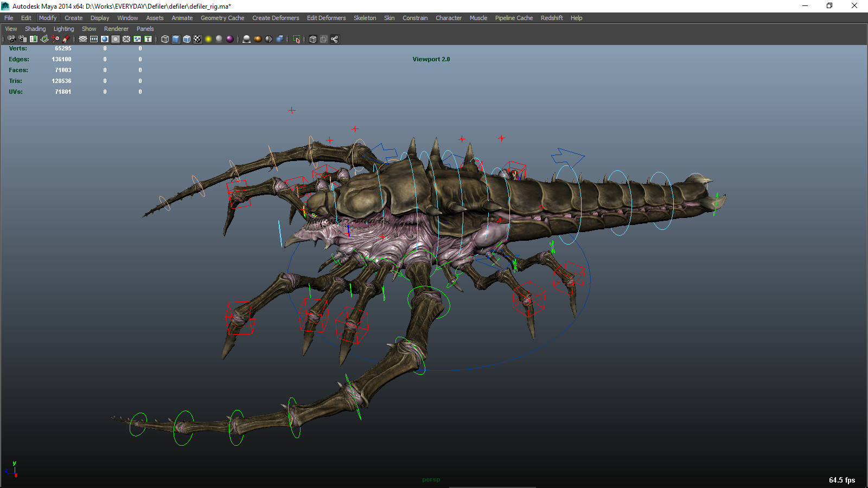Click the persp camera label
This screenshot has height=488, width=868.
431,479
